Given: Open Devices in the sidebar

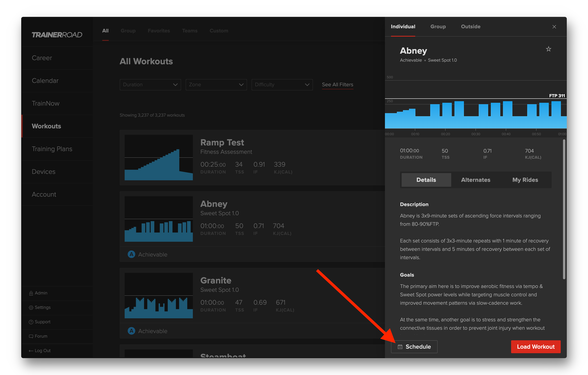Looking at the screenshot, I should pos(57,172).
